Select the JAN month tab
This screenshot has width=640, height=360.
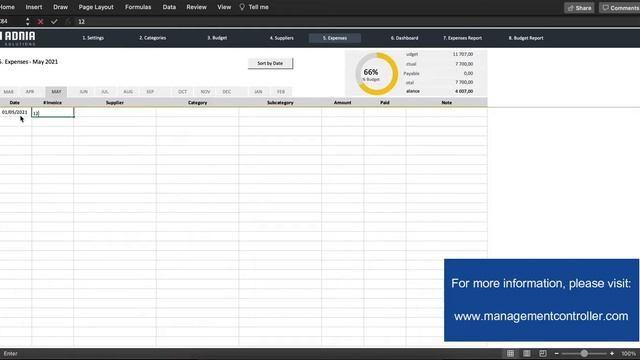point(258,92)
